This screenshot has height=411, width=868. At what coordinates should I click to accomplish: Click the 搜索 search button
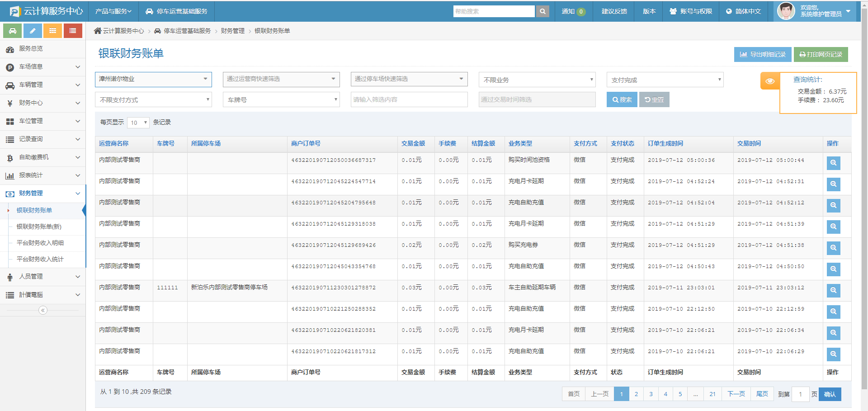622,99
